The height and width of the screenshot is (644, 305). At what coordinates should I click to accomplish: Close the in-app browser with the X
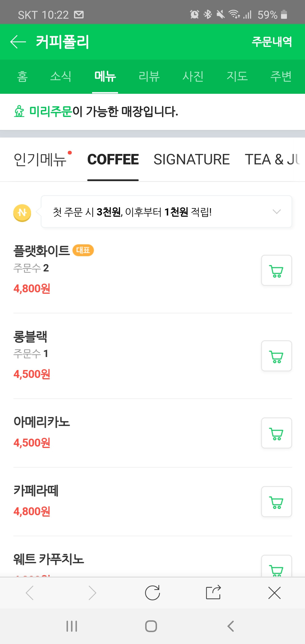pyautogui.click(x=274, y=593)
